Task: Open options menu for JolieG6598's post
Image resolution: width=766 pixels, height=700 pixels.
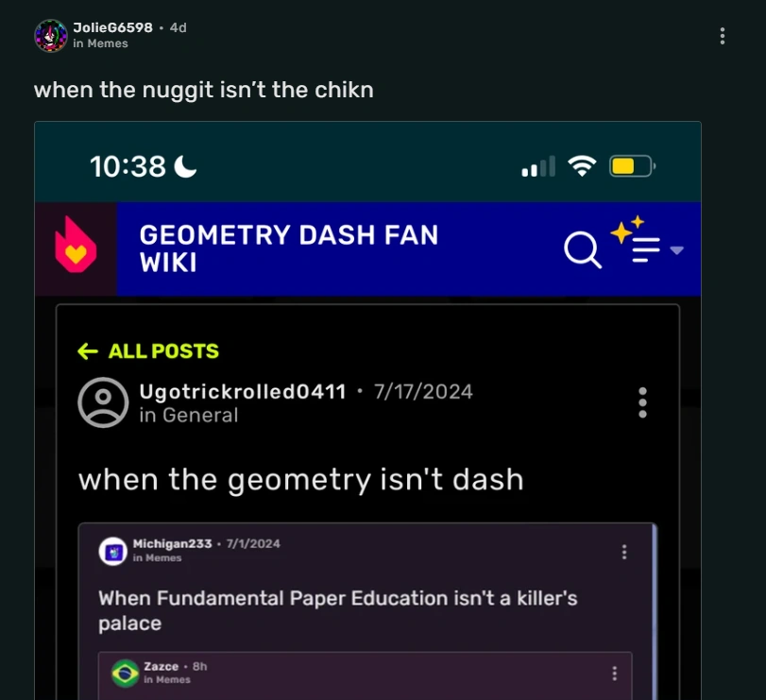Action: click(x=723, y=36)
